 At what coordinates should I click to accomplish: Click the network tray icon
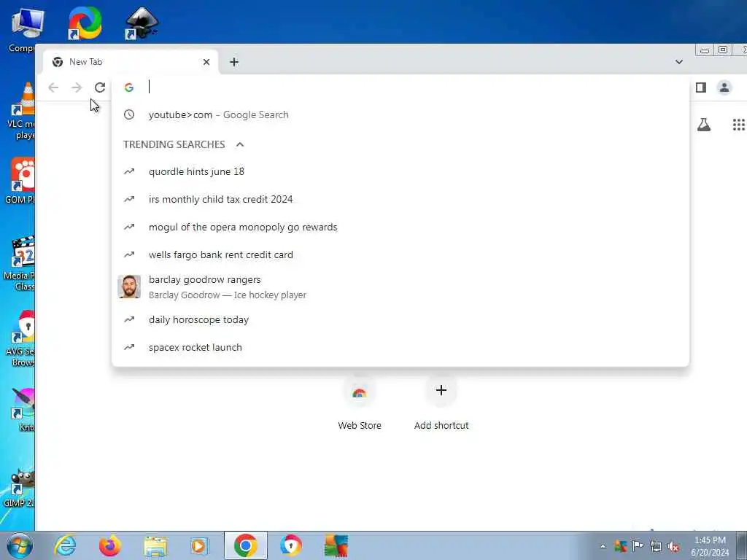(x=656, y=545)
